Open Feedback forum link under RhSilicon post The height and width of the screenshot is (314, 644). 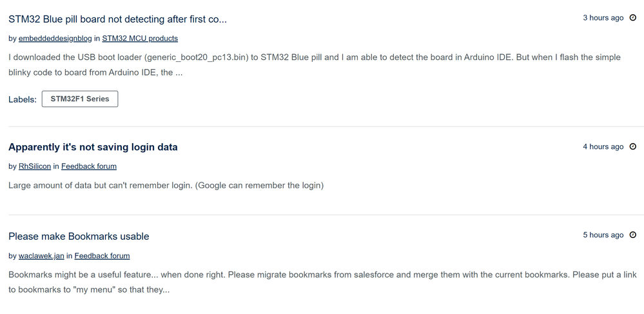point(89,166)
